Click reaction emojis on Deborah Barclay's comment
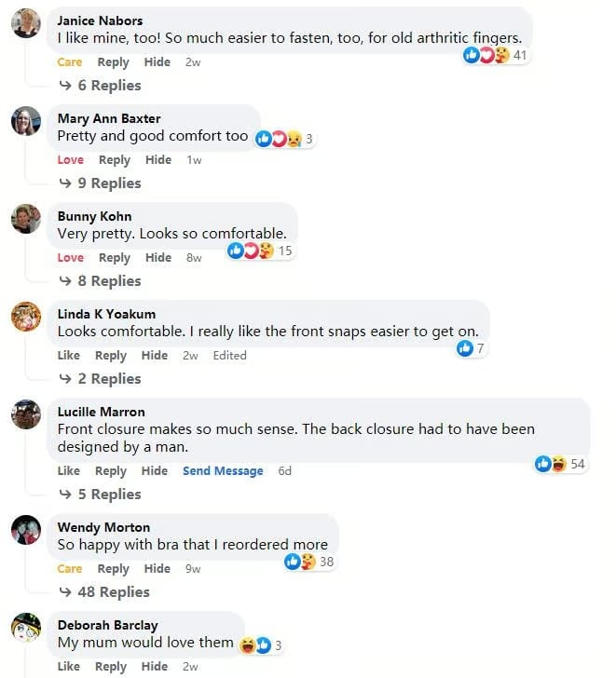This screenshot has width=616, height=678. 255,644
